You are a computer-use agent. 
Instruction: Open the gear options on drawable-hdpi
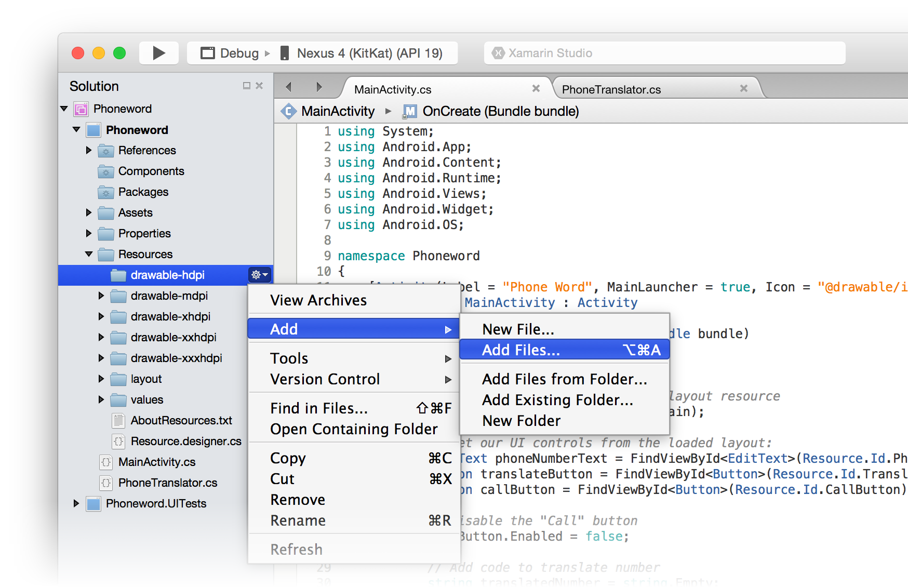[260, 275]
